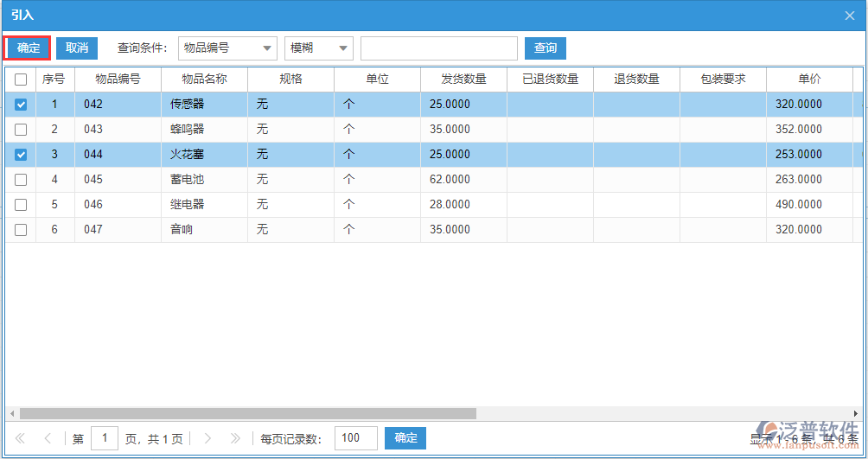The image size is (868, 459).
Task: Focus the query condition text box
Action: point(439,48)
